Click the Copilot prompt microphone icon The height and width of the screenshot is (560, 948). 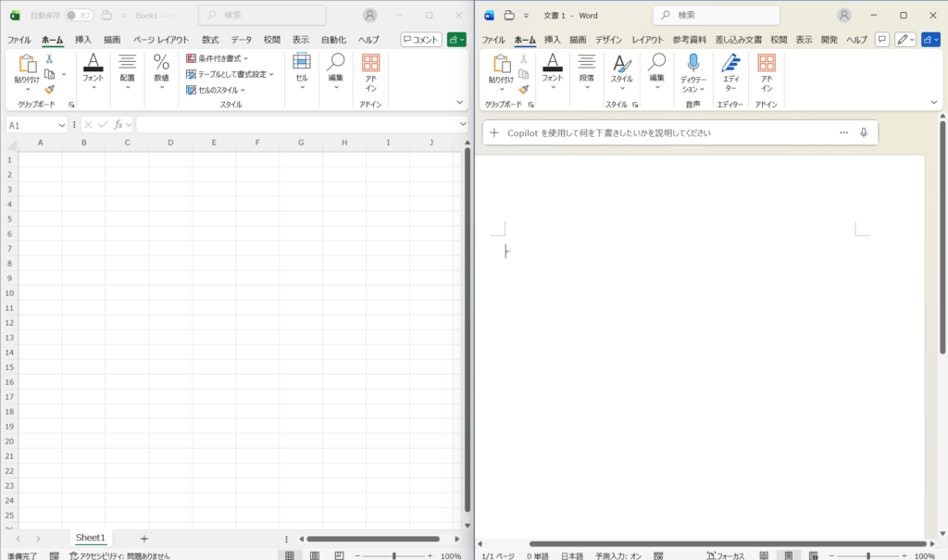[x=863, y=132]
